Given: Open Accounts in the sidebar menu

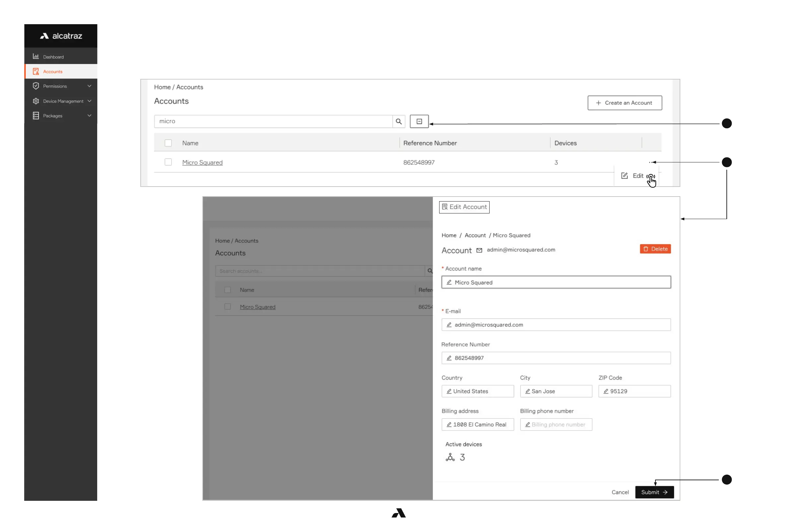Looking at the screenshot, I should (53, 72).
